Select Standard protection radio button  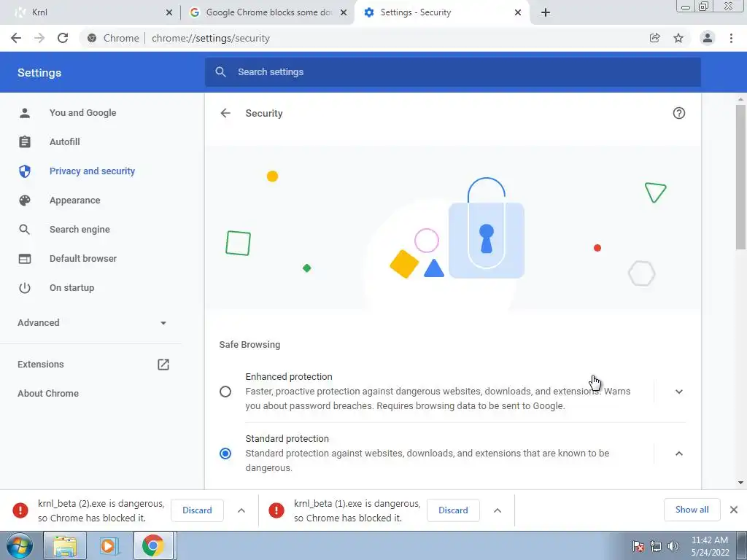click(225, 454)
